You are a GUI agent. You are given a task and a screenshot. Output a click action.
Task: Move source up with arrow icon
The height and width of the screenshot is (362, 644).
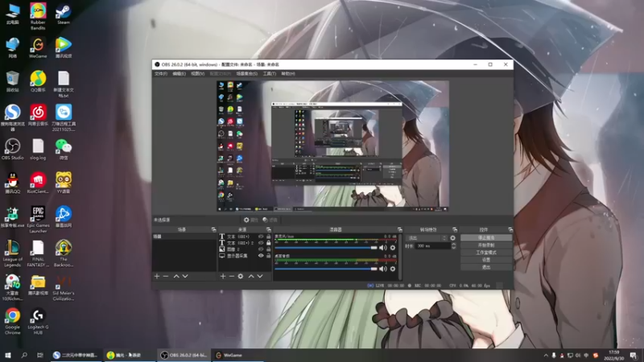pos(251,276)
